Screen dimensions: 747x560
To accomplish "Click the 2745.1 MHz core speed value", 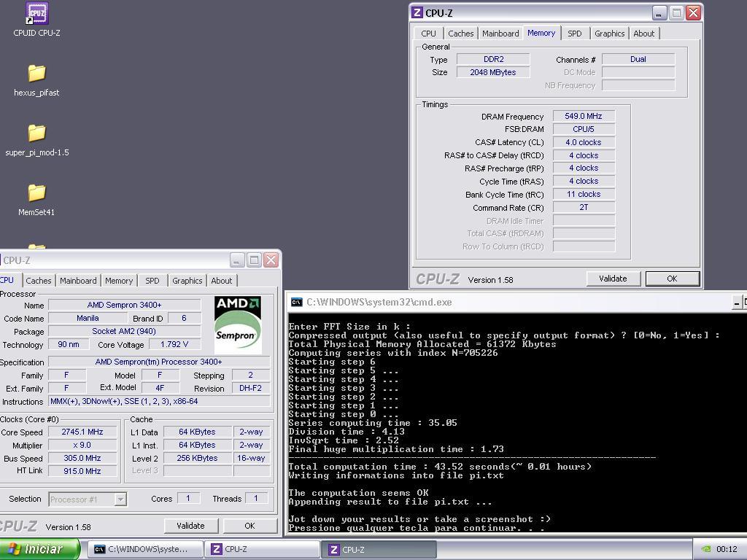I will (82, 432).
